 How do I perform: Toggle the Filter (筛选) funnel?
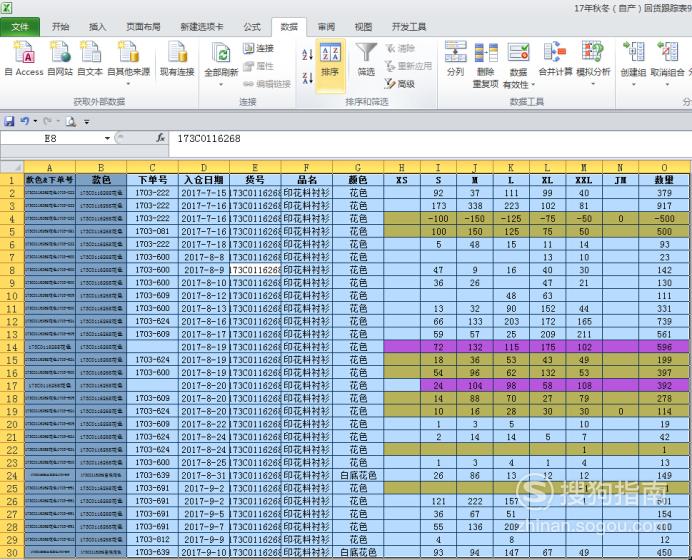pos(366,59)
